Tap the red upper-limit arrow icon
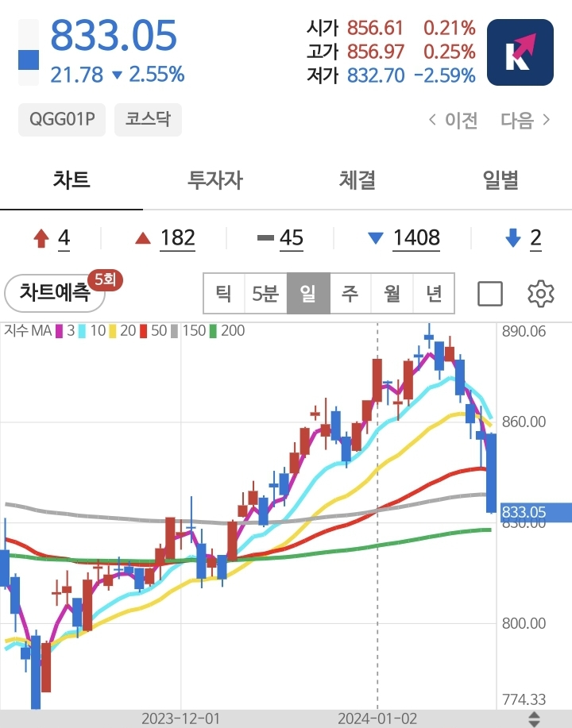Image resolution: width=572 pixels, height=728 pixels. [41, 239]
